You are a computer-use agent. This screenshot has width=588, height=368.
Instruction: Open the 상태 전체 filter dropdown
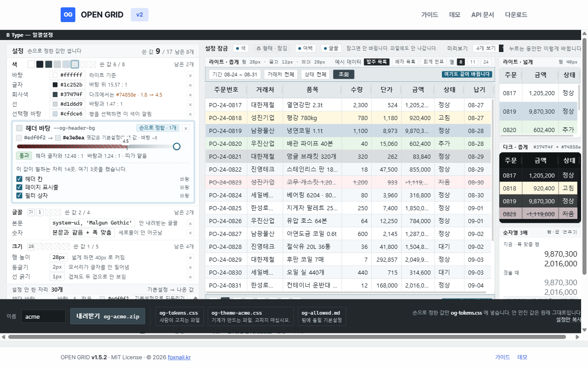tap(316, 75)
